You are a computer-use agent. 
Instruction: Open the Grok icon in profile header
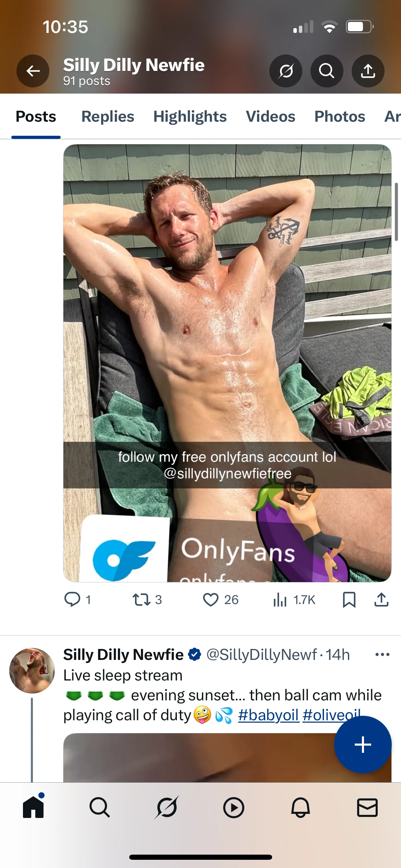(x=286, y=71)
